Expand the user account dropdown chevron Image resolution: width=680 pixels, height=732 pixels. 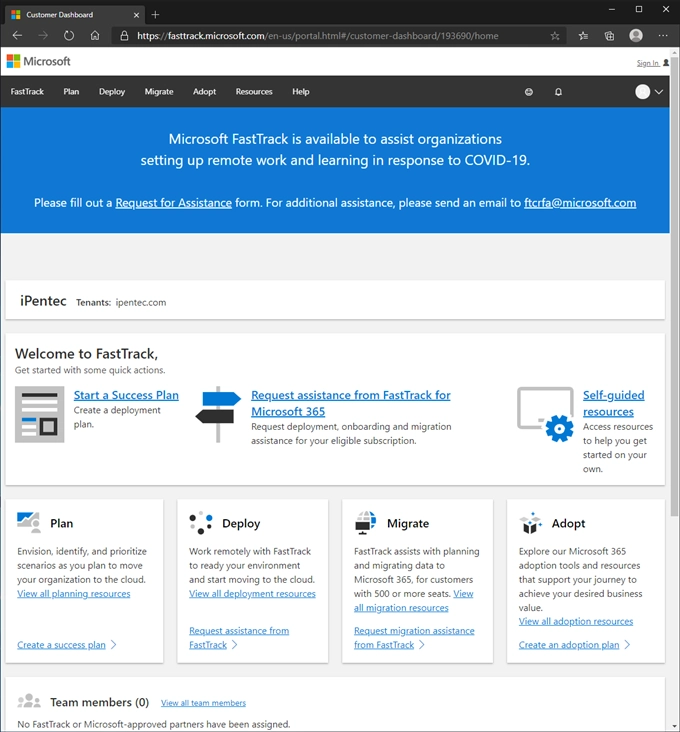tap(659, 92)
